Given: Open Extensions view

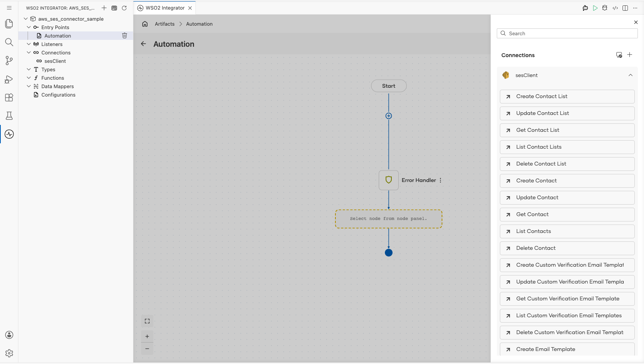Looking at the screenshot, I should coord(9,97).
